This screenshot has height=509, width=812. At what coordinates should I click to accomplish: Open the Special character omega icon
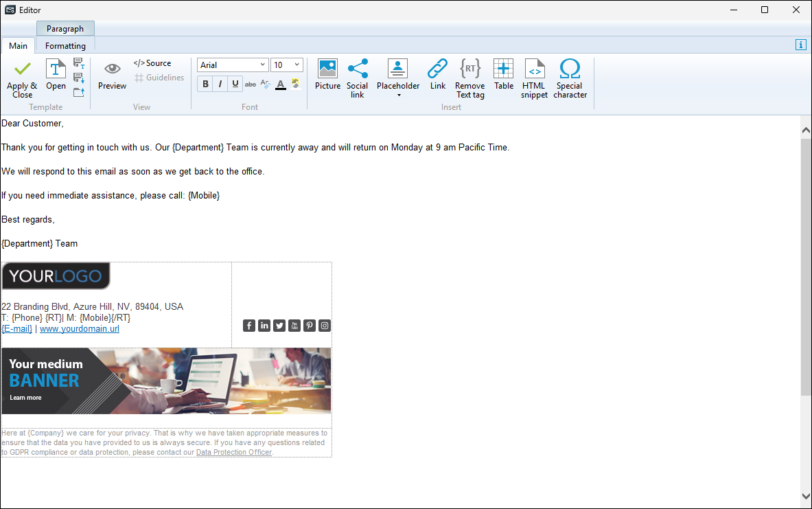click(570, 69)
